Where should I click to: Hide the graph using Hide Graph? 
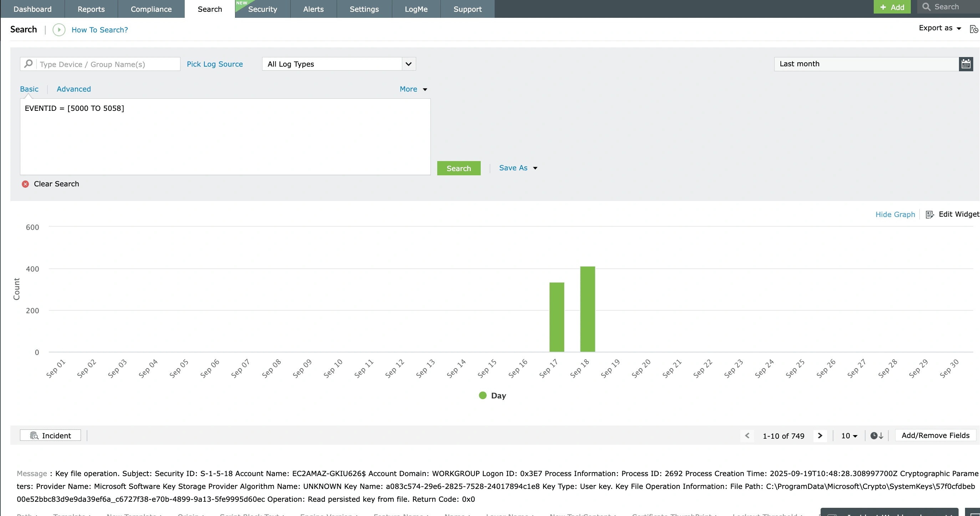(895, 214)
